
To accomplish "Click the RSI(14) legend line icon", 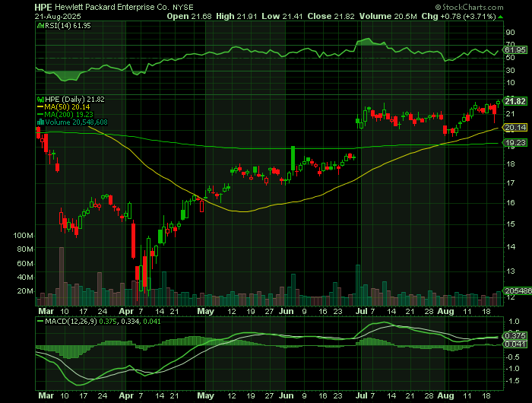I will (41, 25).
